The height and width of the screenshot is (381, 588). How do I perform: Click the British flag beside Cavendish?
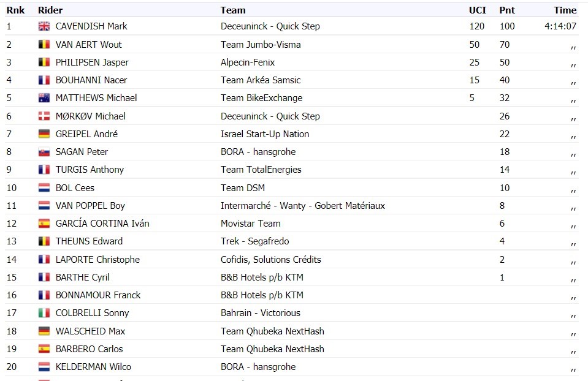point(44,26)
